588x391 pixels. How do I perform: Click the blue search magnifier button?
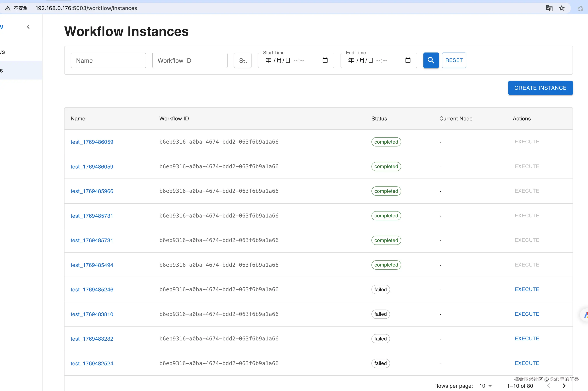tap(431, 60)
